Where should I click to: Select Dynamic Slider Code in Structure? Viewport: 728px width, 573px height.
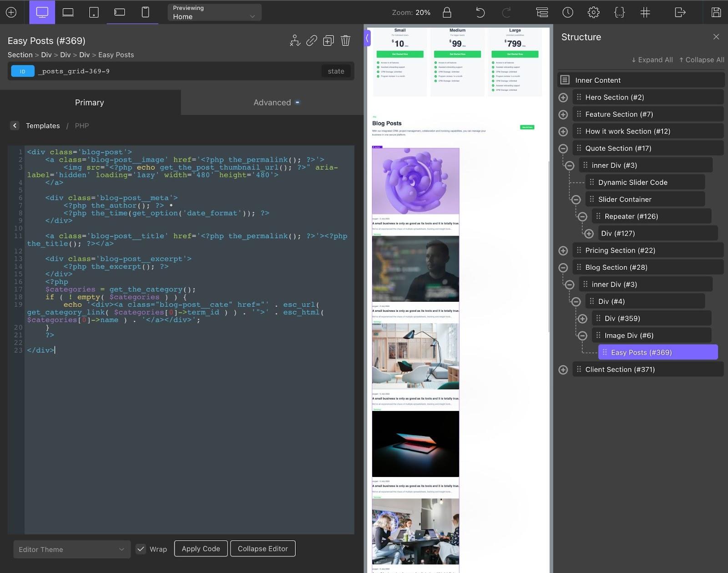(x=645, y=183)
